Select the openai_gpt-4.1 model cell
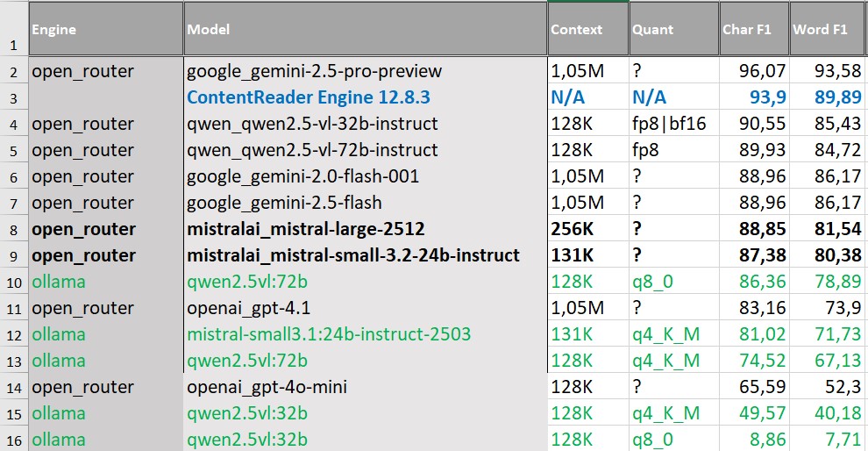Screen dimensions: 868x451 pyautogui.click(x=365, y=308)
